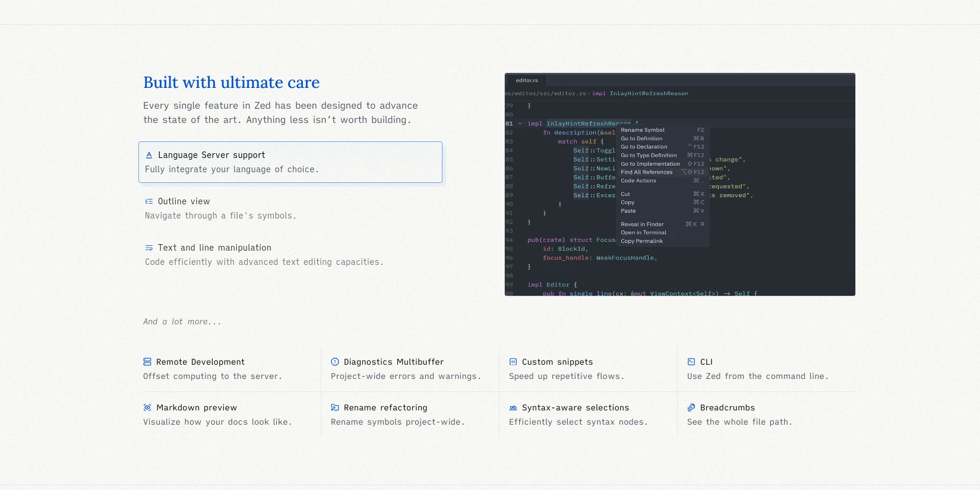Click the Text and line manipulation icon

(x=149, y=248)
